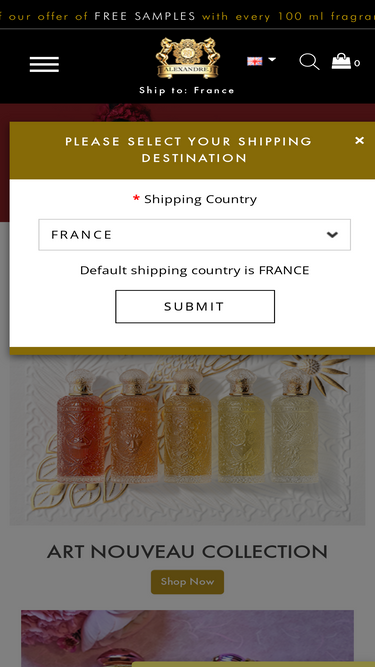
Task: Click the FREE SAMPLES promo banner
Action: (x=188, y=16)
